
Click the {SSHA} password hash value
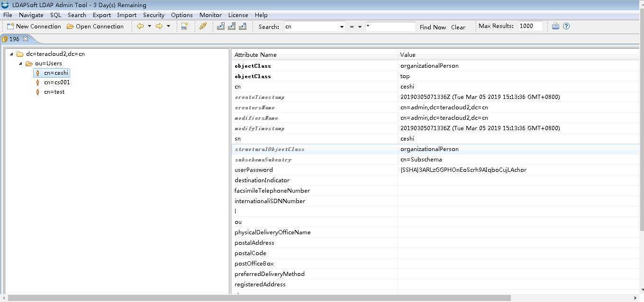(x=463, y=170)
